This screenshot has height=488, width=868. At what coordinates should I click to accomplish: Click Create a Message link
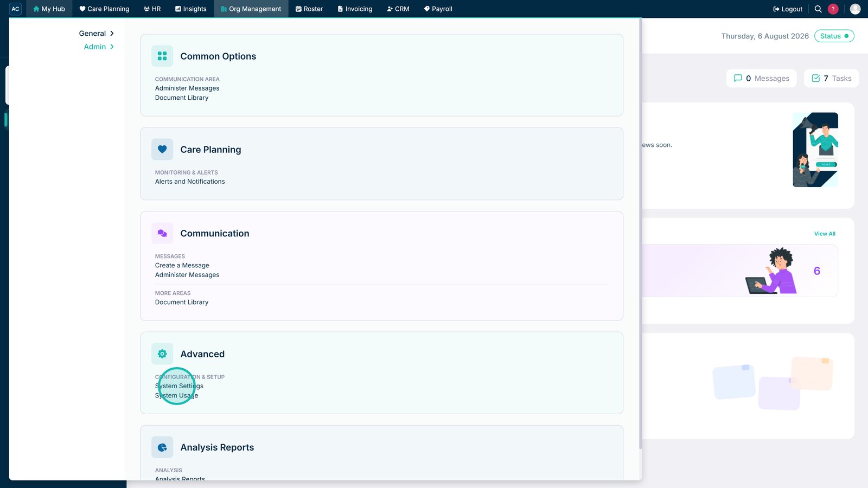(x=182, y=265)
